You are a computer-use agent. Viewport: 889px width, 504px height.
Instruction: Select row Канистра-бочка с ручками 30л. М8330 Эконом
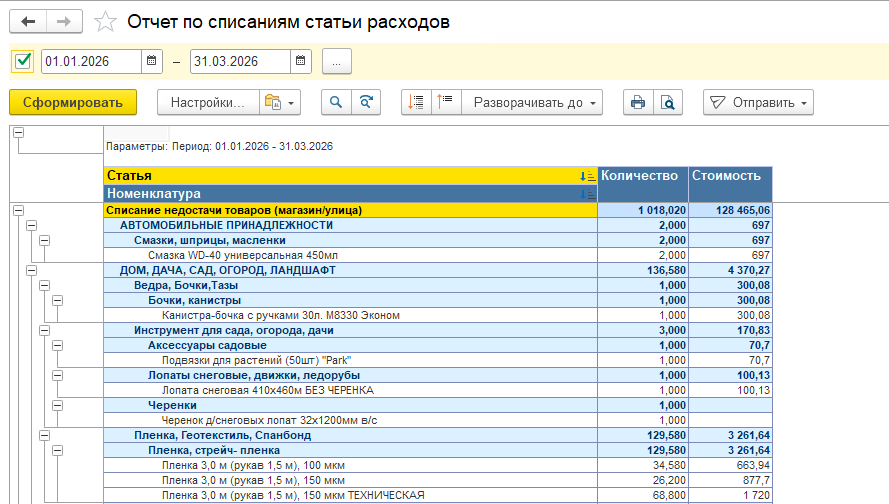click(350, 315)
